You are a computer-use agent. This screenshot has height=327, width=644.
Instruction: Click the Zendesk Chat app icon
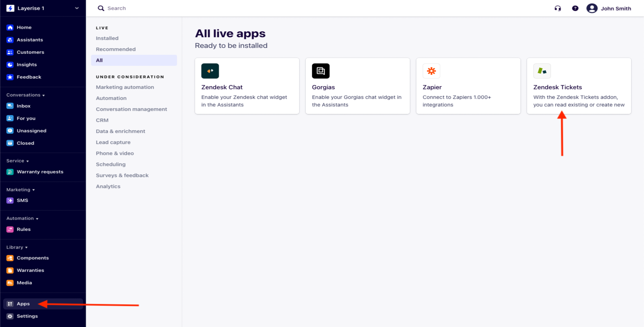coord(210,71)
